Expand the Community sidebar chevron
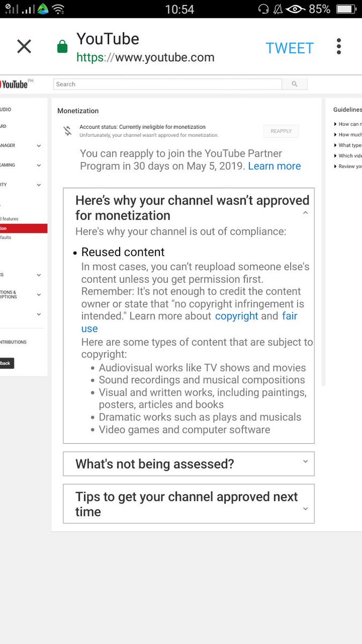This screenshot has width=362, height=644. pos(39,185)
